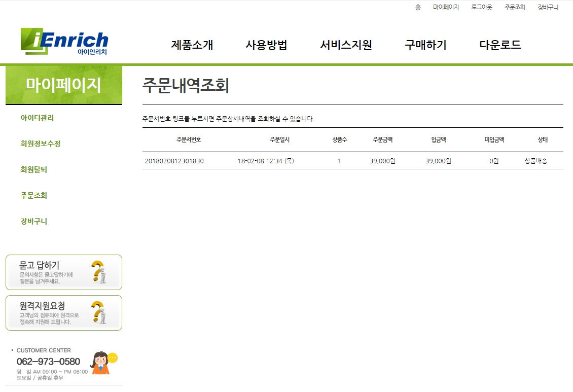Open 마이페이지 from the top utility bar

446,8
